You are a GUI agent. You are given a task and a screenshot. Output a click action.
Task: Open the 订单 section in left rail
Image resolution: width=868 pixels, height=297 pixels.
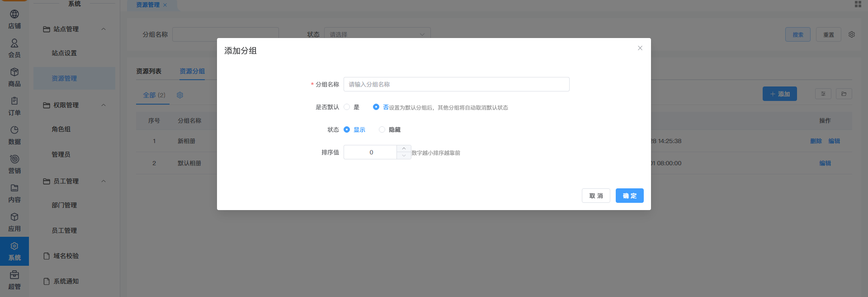click(x=14, y=106)
